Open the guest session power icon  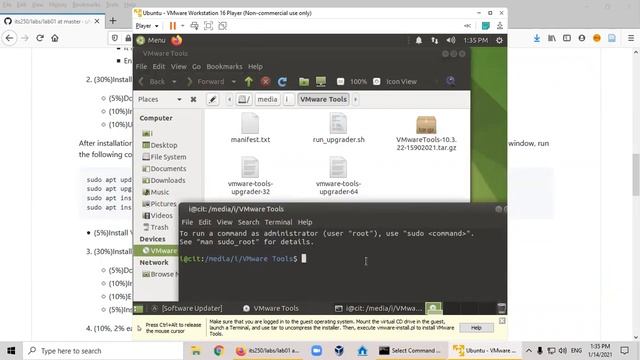[499, 40]
